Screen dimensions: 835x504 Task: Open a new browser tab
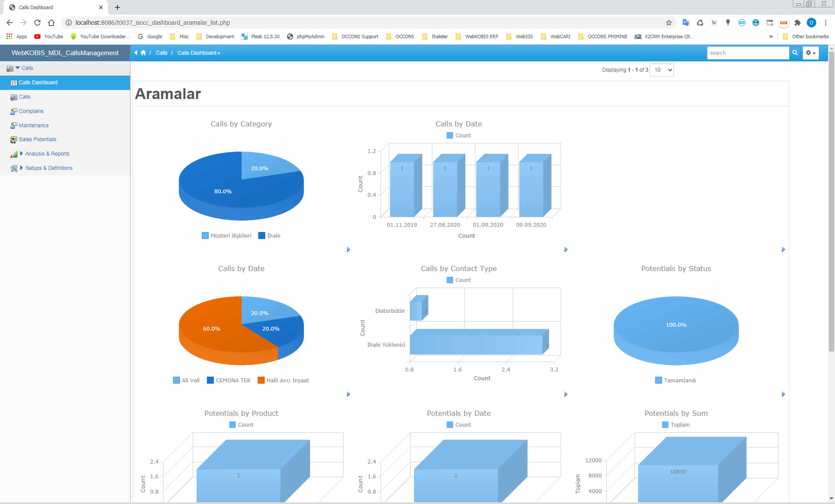[117, 7]
